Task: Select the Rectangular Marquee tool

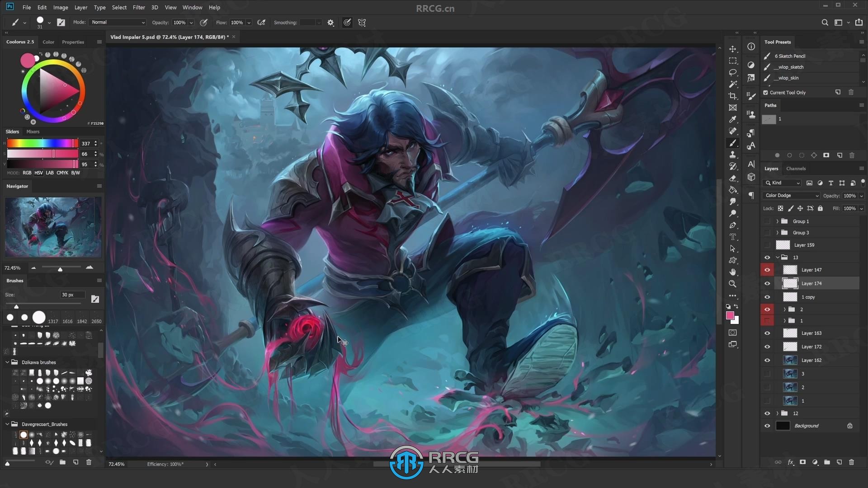Action: pyautogui.click(x=733, y=61)
